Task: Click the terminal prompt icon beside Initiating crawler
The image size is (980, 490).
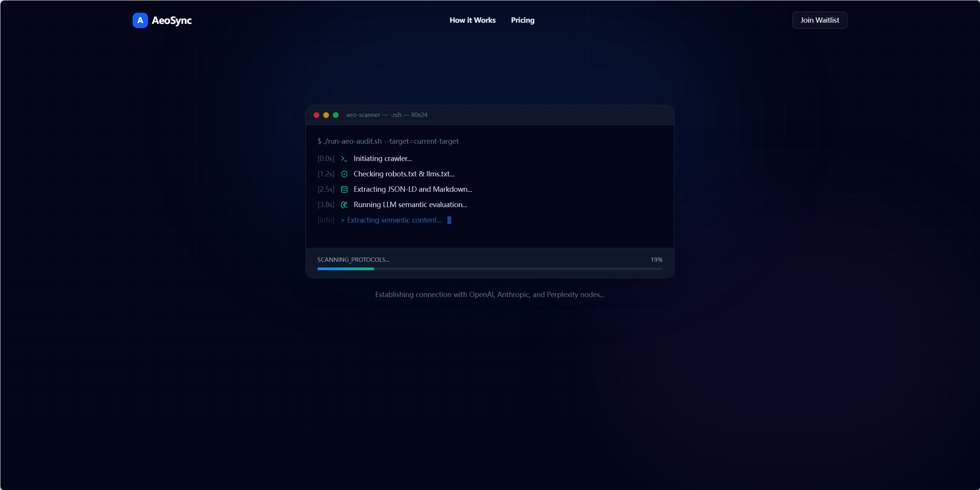Action: [x=344, y=158]
